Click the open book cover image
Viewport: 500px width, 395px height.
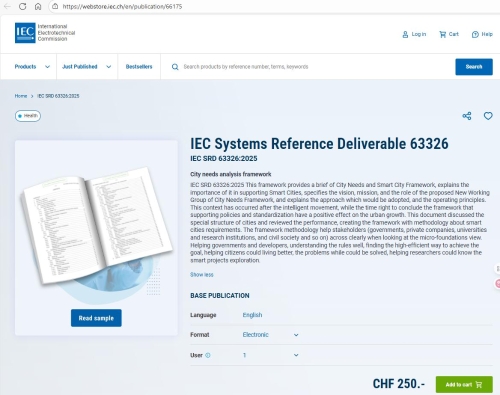coord(97,227)
